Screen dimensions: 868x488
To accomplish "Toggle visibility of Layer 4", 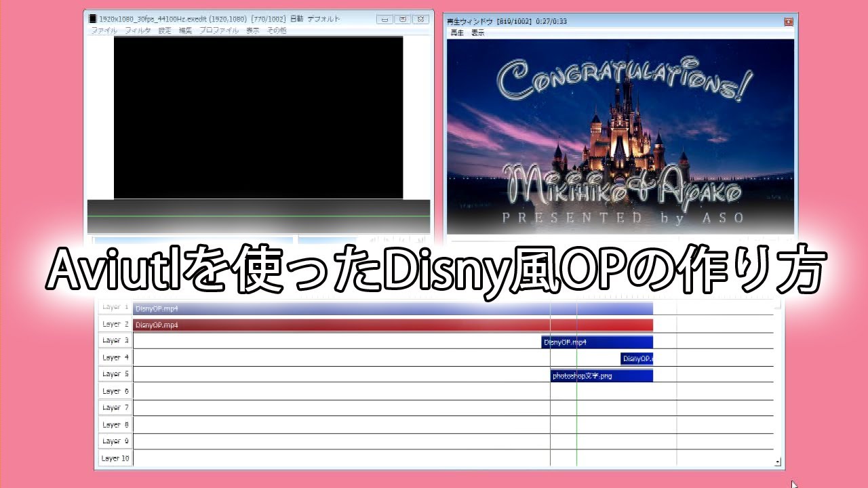I will (115, 358).
